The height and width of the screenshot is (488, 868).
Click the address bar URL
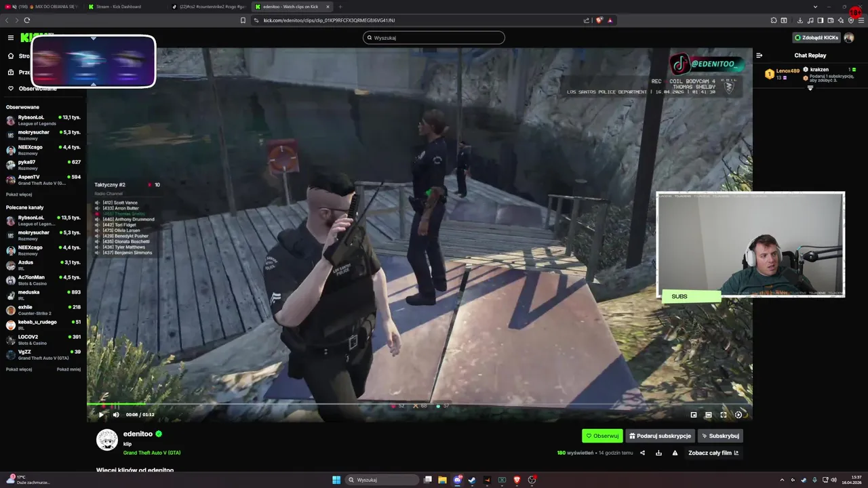click(x=329, y=20)
